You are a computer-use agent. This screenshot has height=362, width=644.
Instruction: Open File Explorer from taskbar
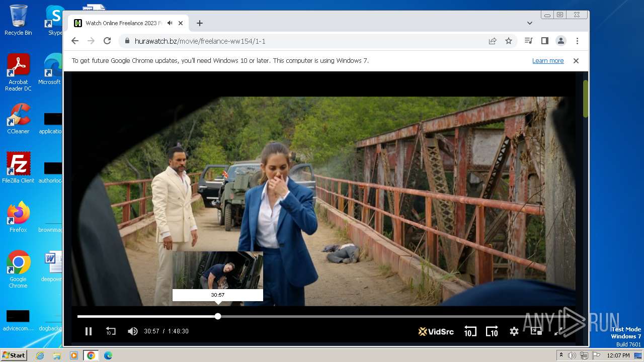(x=57, y=355)
